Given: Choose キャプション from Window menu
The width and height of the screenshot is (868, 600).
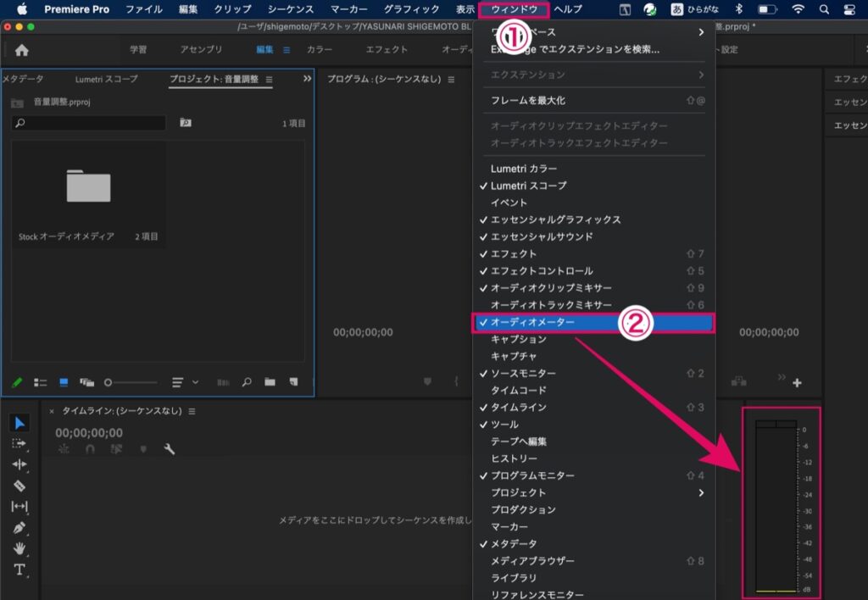Looking at the screenshot, I should click(x=593, y=339).
